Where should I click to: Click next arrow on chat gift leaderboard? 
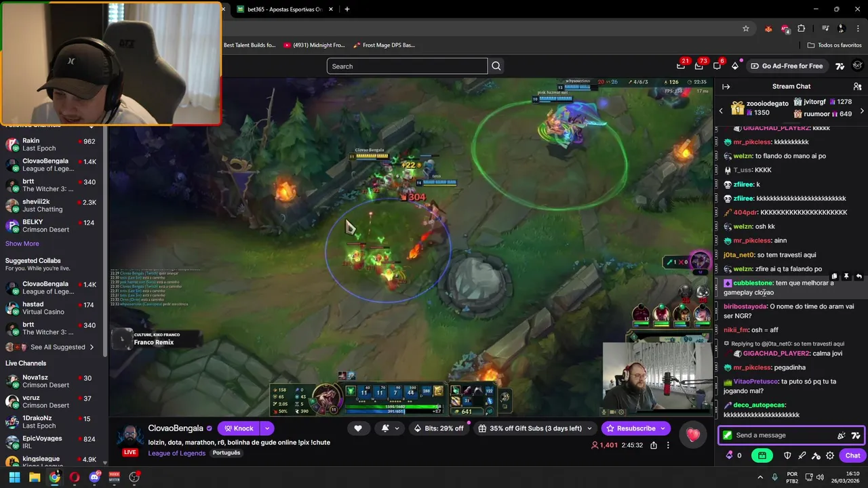click(x=862, y=110)
